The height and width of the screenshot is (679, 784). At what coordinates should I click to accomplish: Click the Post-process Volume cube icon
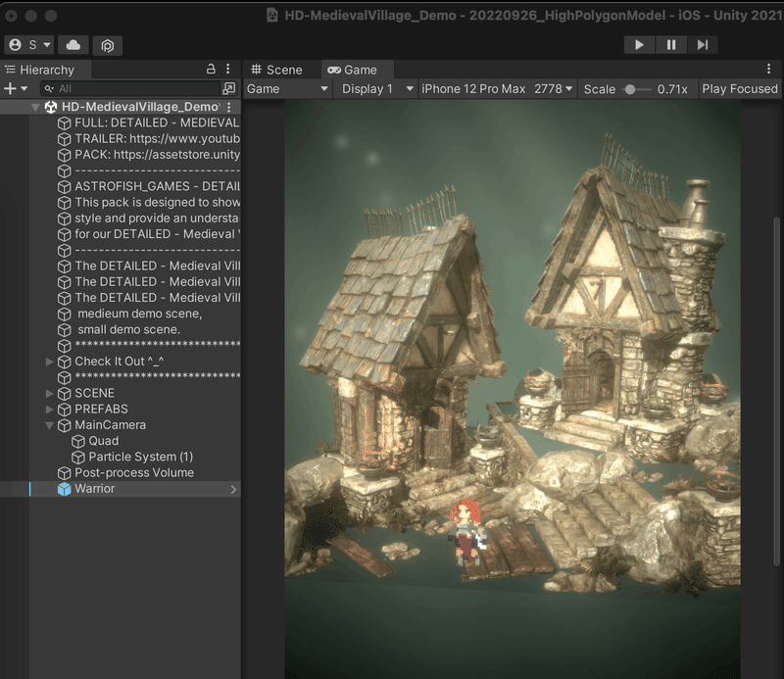(x=64, y=473)
